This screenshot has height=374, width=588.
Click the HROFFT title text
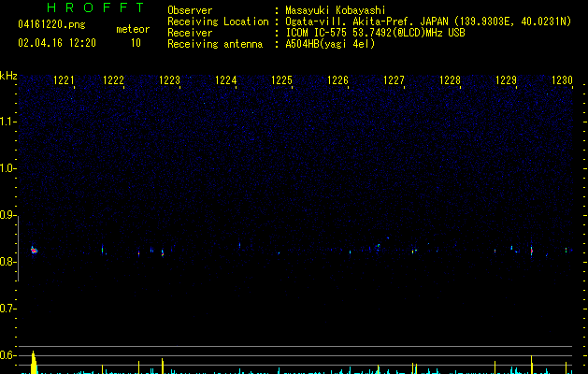(x=96, y=7)
